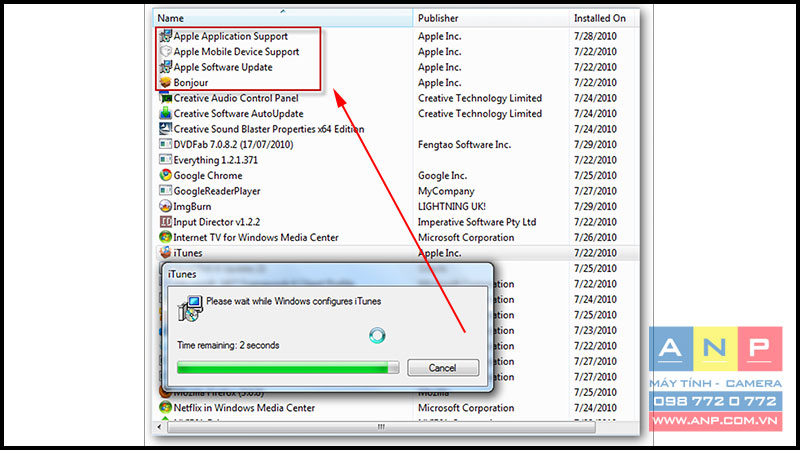Click the Apple Software Update icon
800x450 pixels.
coord(165,67)
